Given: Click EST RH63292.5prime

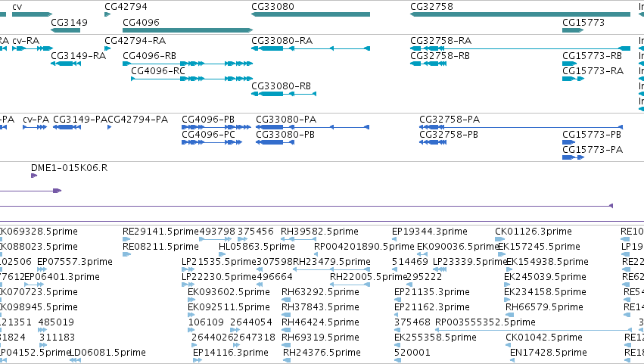Looking at the screenshot, I should pos(286,300).
